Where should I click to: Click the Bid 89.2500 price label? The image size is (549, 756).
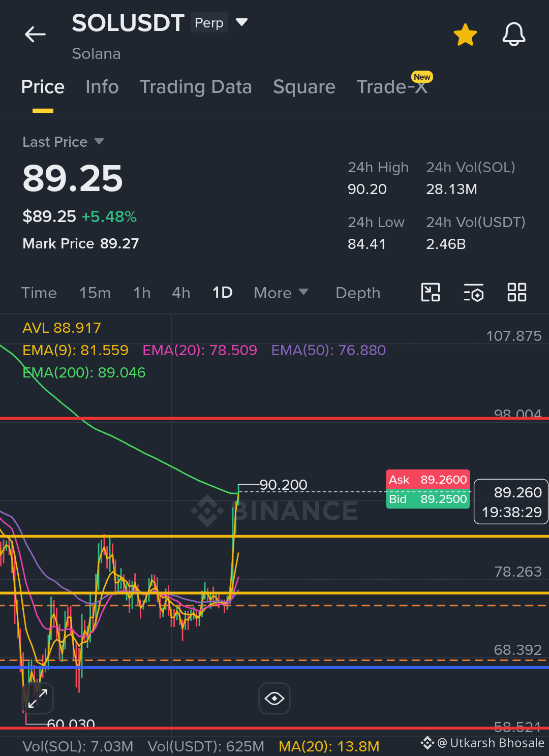pyautogui.click(x=428, y=499)
